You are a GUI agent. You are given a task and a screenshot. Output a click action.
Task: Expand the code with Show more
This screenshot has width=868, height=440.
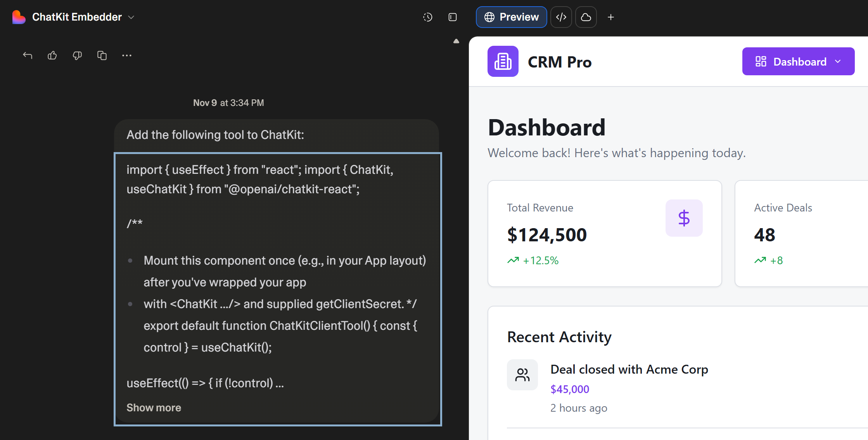pos(154,407)
